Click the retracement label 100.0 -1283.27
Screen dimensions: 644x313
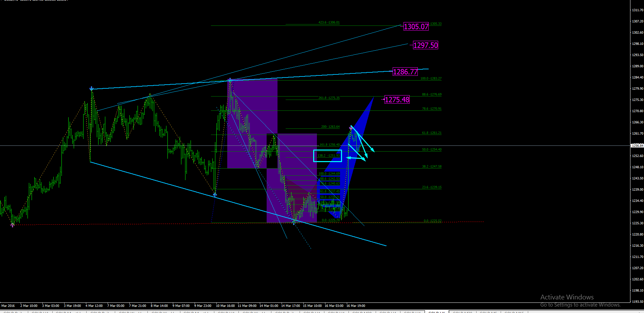(431, 79)
